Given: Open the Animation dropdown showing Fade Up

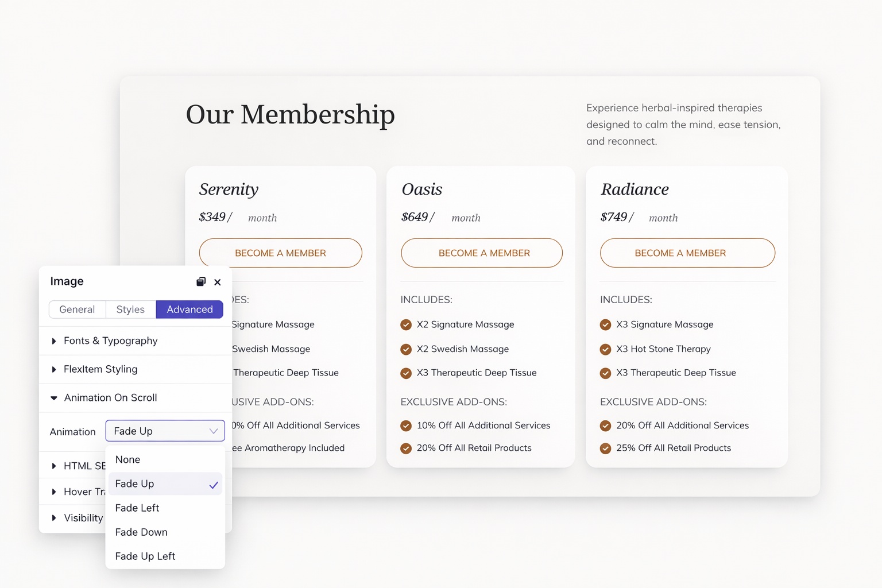Looking at the screenshot, I should [165, 431].
